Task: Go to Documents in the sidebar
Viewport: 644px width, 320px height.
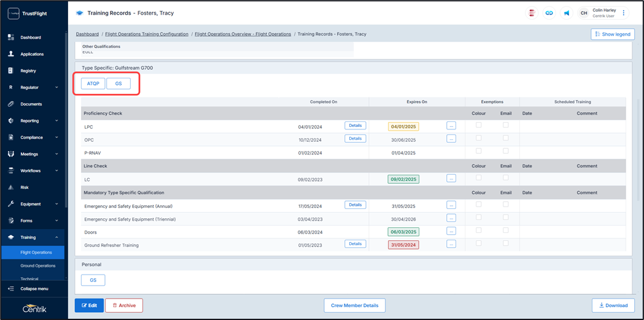Action: (x=31, y=104)
